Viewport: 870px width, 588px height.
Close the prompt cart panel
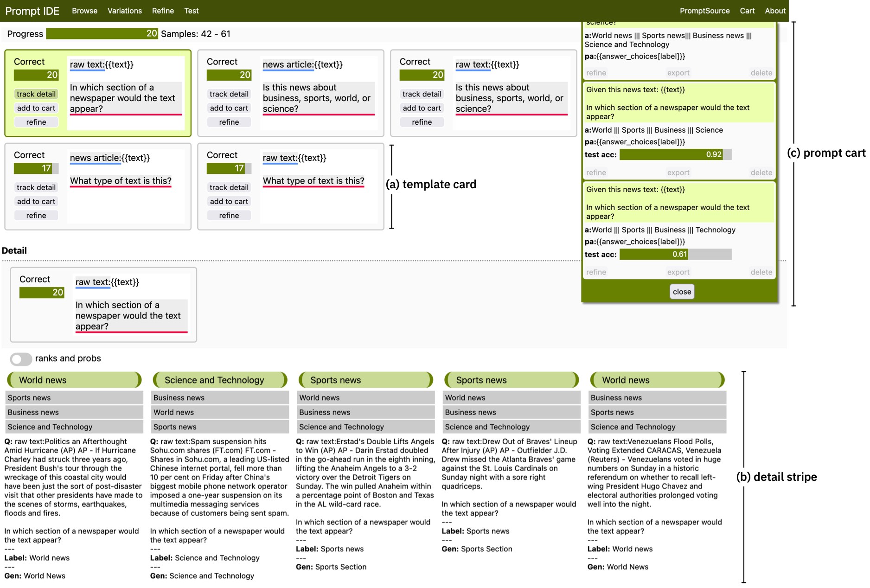pos(682,292)
